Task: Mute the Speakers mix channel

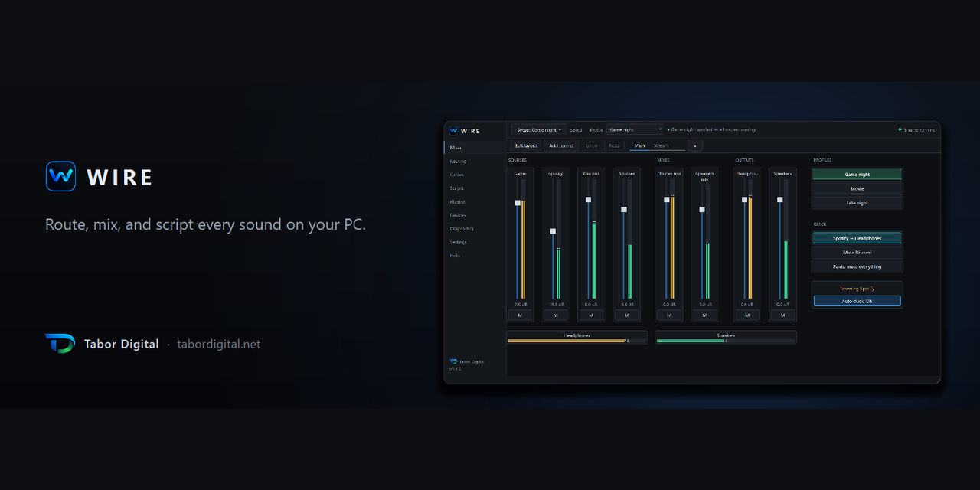Action: (x=704, y=315)
